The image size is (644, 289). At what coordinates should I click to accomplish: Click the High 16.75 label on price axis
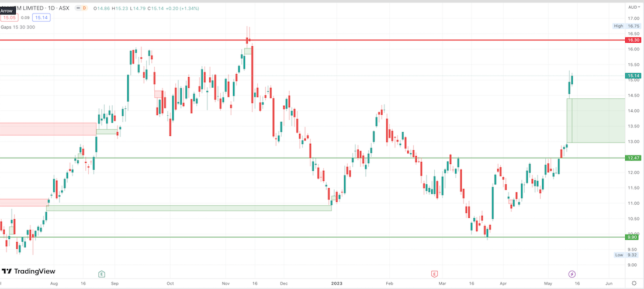click(626, 26)
